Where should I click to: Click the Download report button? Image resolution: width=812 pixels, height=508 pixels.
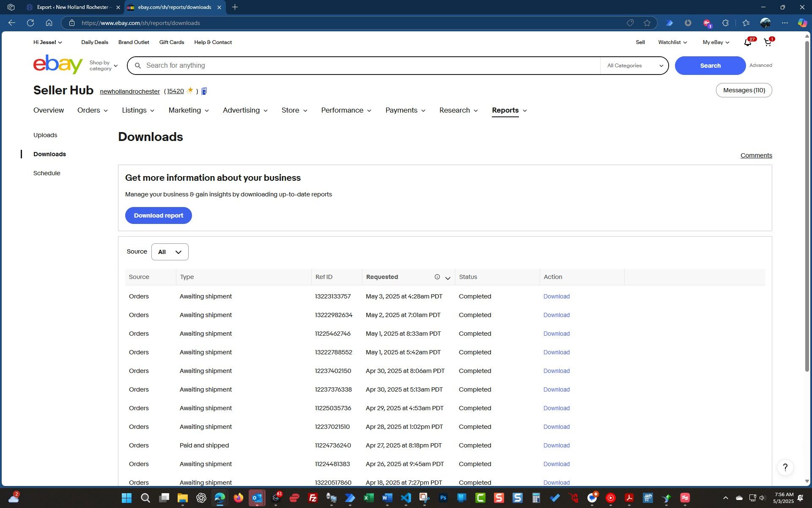point(158,215)
